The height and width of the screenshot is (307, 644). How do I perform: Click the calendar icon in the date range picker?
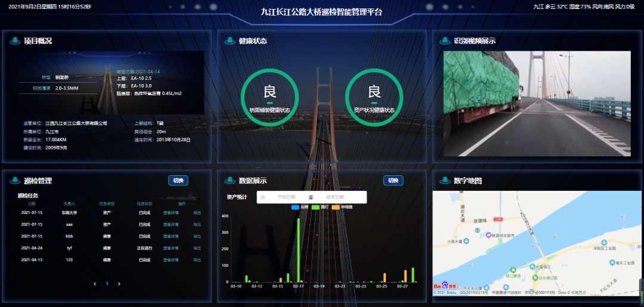click(x=263, y=197)
